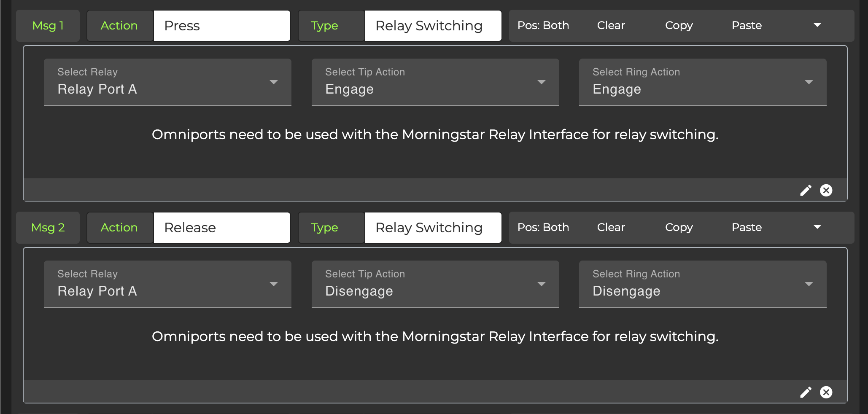Click the pencil edit icon for Msg 1

point(806,191)
